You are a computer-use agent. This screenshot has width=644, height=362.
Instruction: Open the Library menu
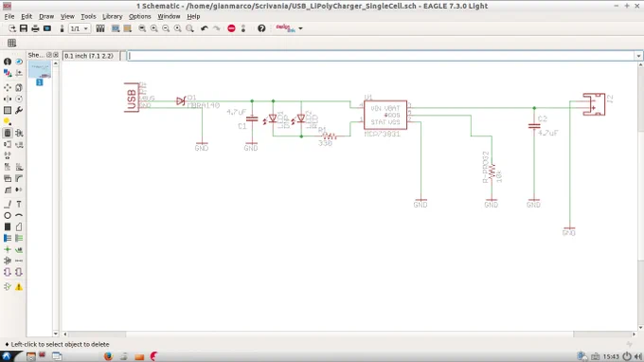coord(112,16)
